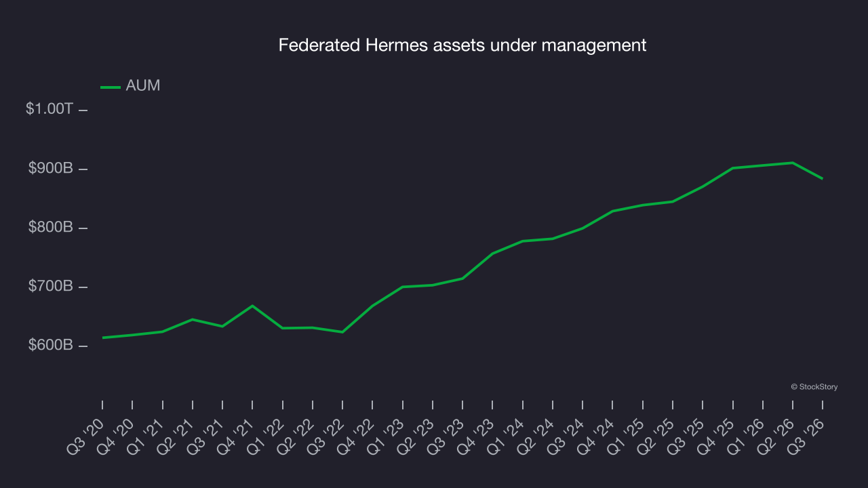Click the Q1 '22 x-axis label

(265, 436)
